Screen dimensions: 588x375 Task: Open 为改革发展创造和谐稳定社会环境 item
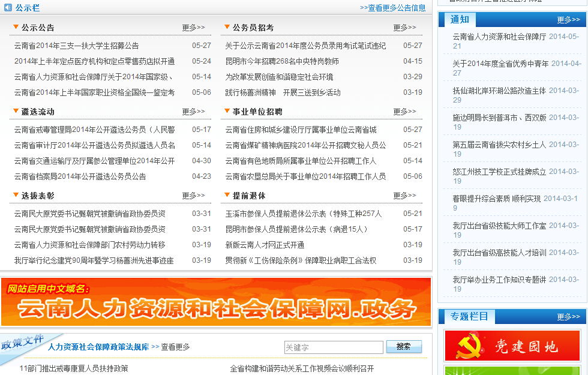click(x=279, y=77)
